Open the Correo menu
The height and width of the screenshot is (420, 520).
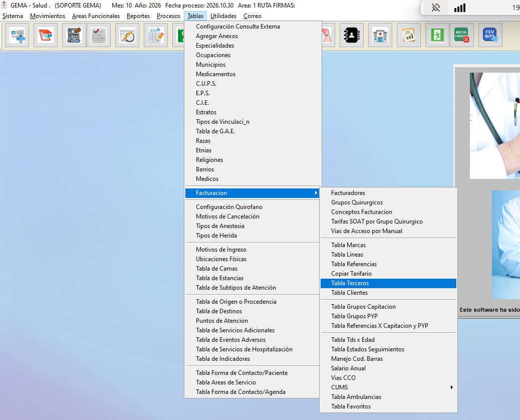(x=252, y=16)
